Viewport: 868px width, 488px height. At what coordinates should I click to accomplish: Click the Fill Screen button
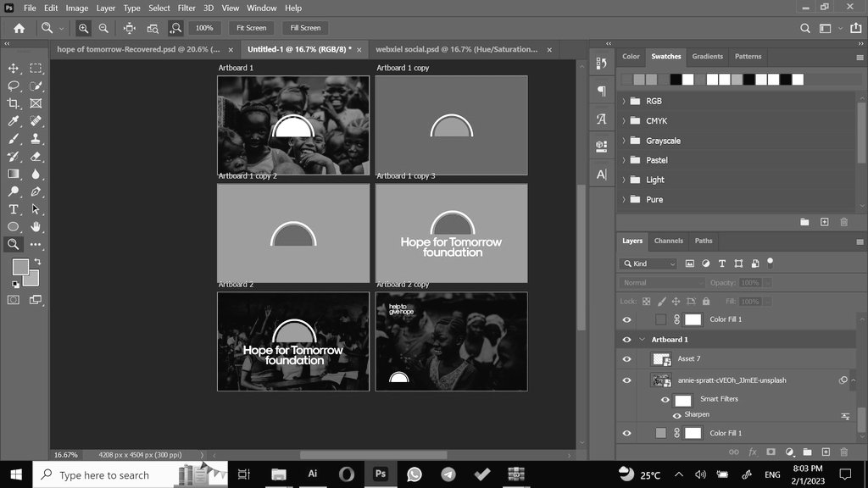click(305, 28)
